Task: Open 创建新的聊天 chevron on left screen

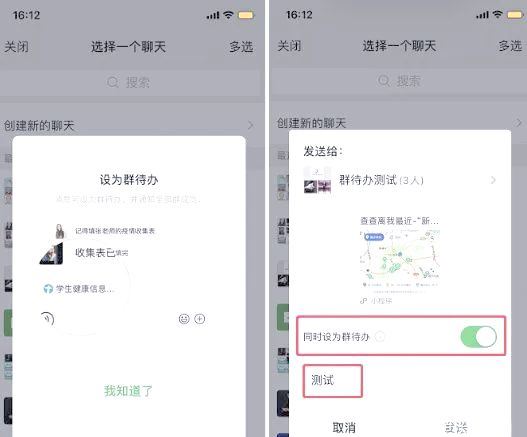Action: tap(250, 126)
